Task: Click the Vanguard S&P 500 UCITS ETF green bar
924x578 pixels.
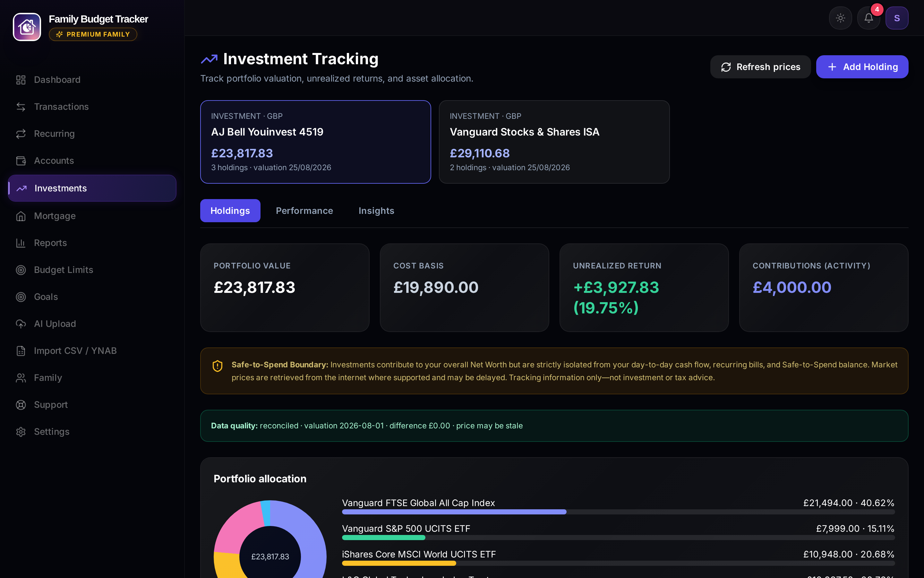Action: [383, 538]
